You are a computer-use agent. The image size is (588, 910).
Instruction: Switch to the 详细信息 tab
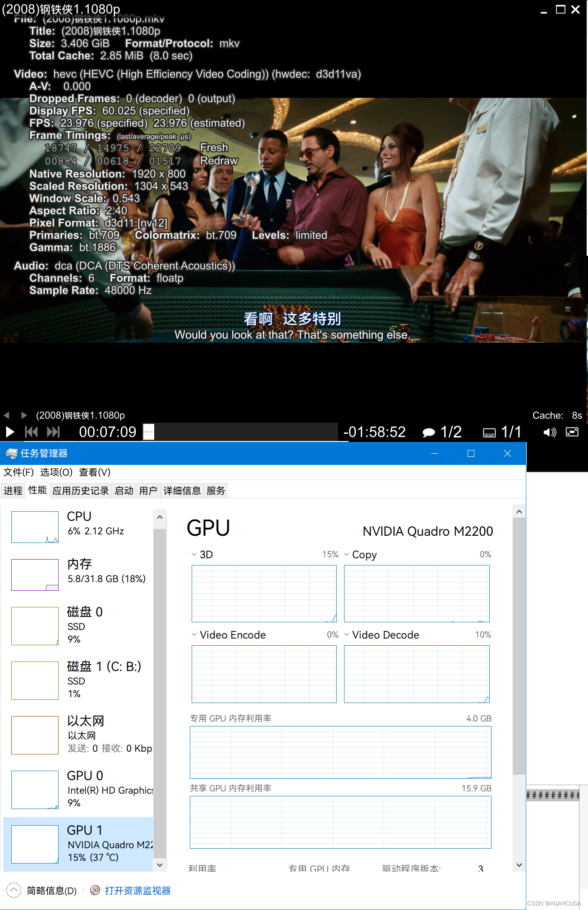coord(182,491)
